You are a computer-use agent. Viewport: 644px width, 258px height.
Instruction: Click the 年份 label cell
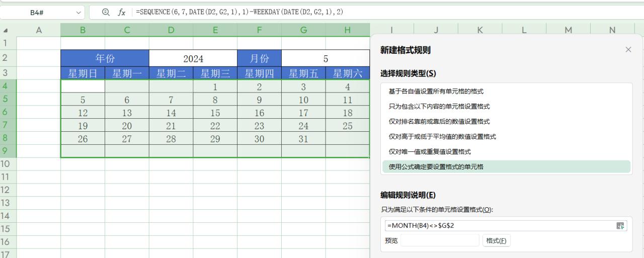point(105,59)
